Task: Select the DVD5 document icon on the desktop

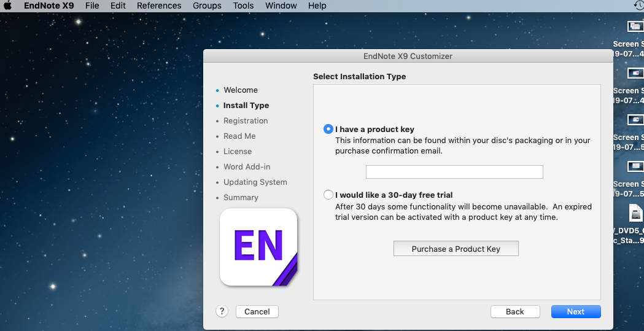Action: coord(636,214)
